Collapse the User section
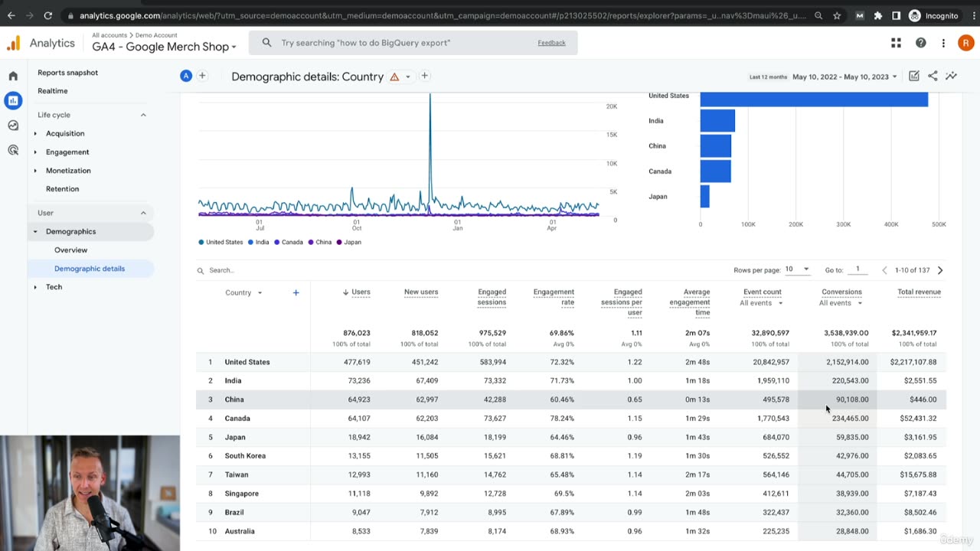The image size is (980, 551). 143,213
